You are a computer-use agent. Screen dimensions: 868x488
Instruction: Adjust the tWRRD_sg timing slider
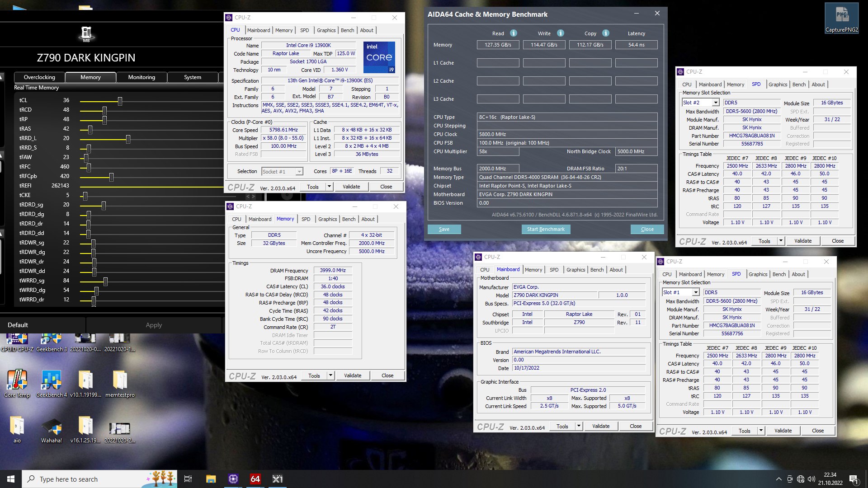(105, 281)
